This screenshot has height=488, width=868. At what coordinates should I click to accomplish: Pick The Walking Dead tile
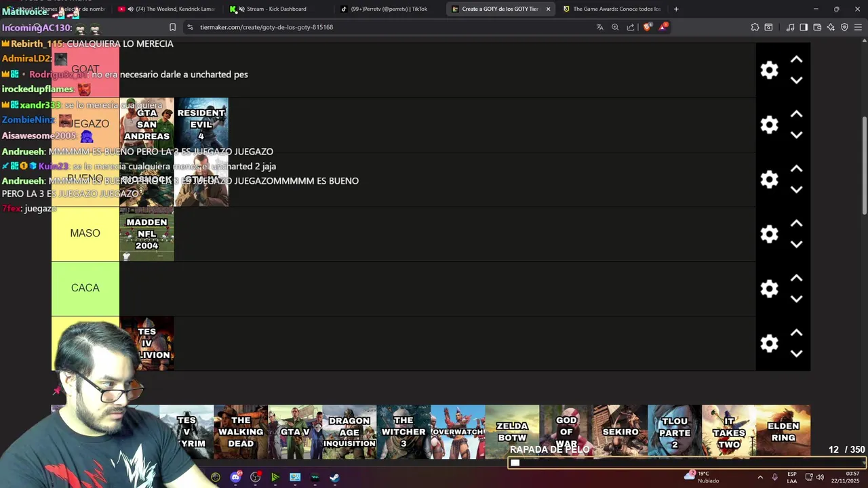click(x=241, y=432)
